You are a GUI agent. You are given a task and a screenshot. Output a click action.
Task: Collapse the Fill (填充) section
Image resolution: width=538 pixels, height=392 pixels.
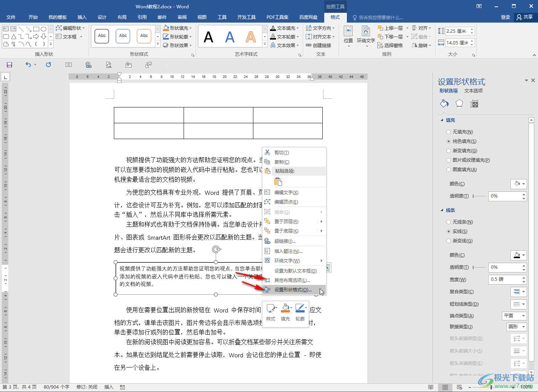click(x=442, y=120)
